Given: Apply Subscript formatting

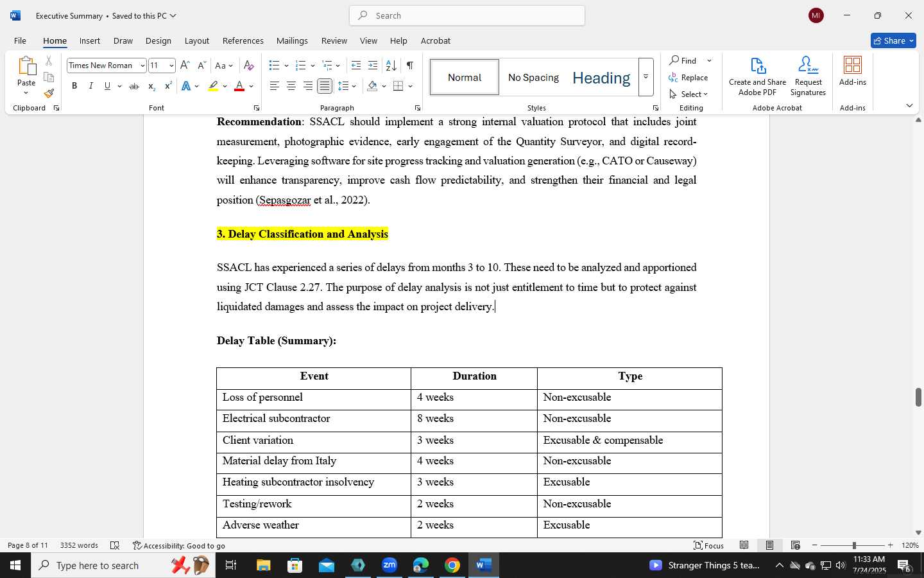Looking at the screenshot, I should [x=151, y=86].
